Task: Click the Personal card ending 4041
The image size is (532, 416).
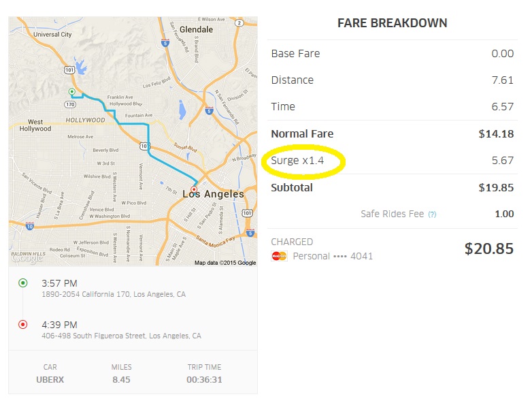Action: (x=332, y=257)
